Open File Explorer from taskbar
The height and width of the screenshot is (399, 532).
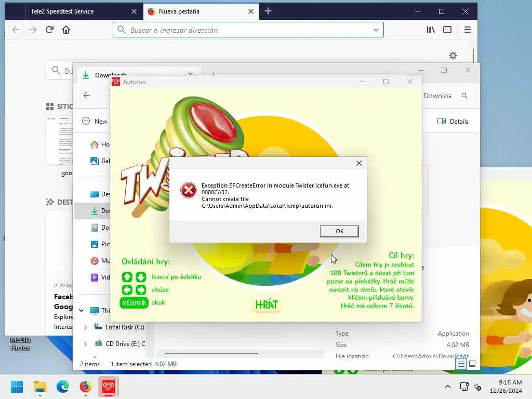(x=39, y=387)
